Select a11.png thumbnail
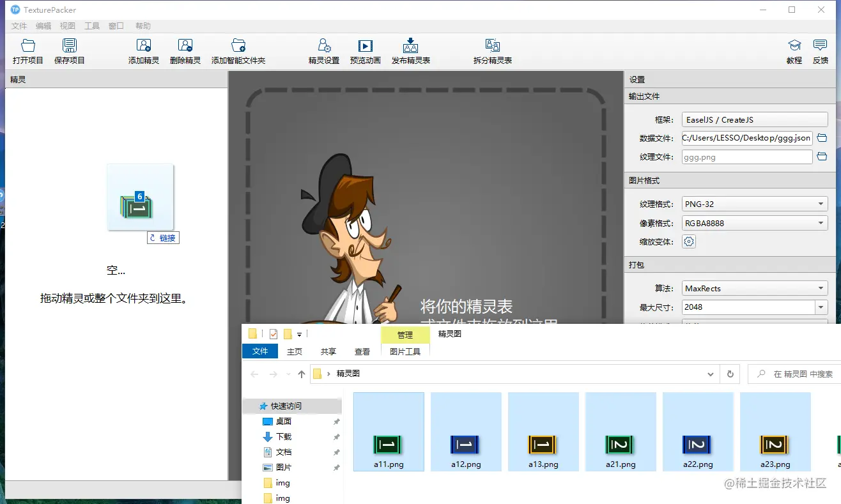841x504 pixels. click(x=389, y=432)
